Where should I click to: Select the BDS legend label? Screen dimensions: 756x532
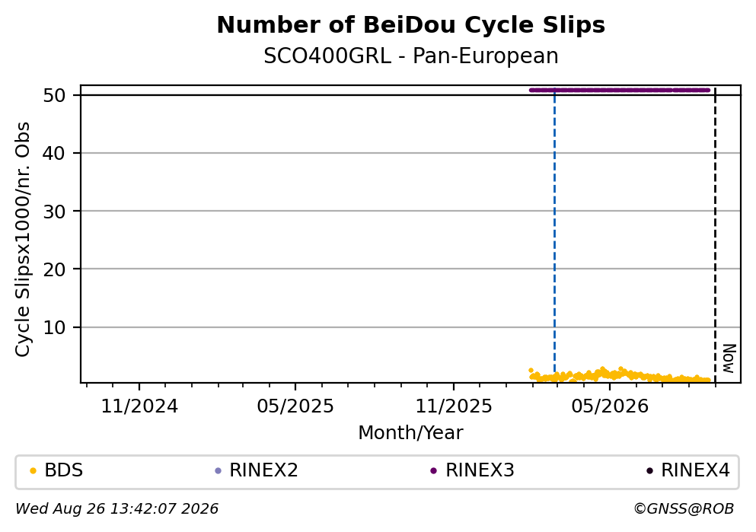tap(64, 470)
